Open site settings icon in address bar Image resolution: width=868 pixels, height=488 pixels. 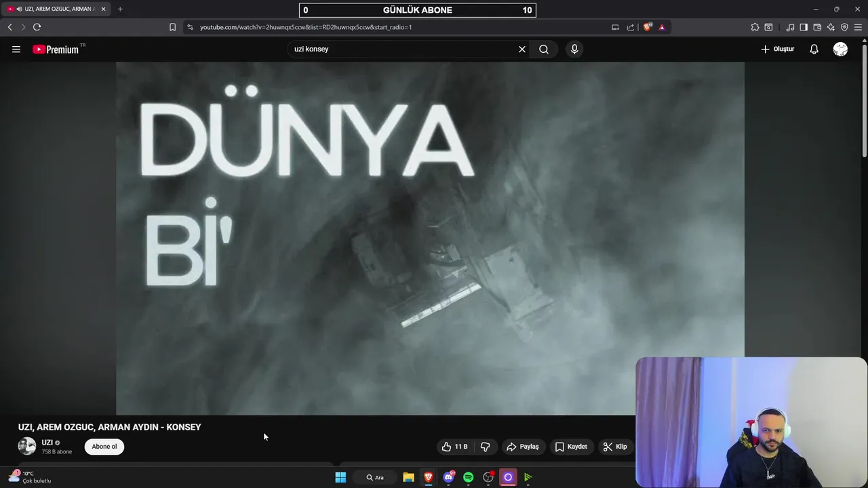click(x=190, y=27)
